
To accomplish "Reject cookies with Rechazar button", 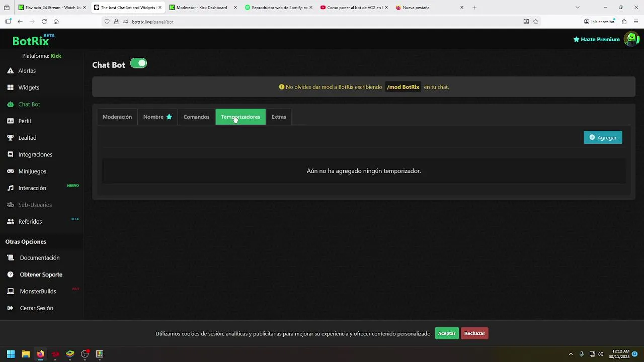I will tap(474, 333).
